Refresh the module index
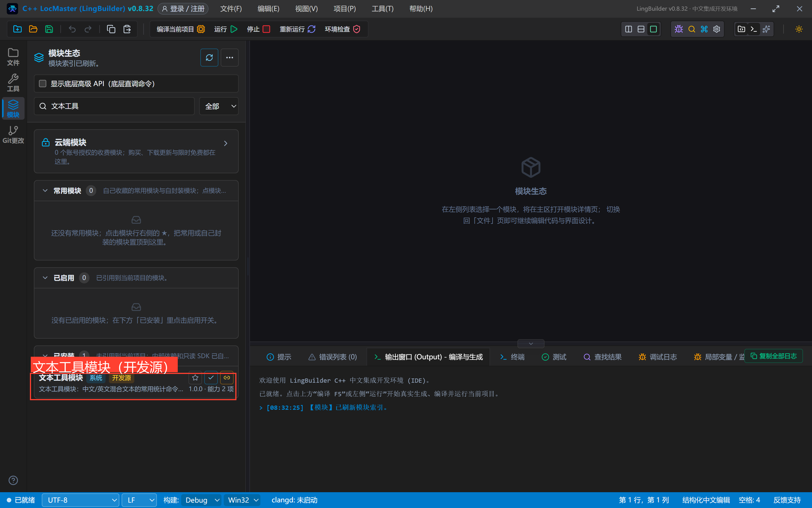 [209, 58]
